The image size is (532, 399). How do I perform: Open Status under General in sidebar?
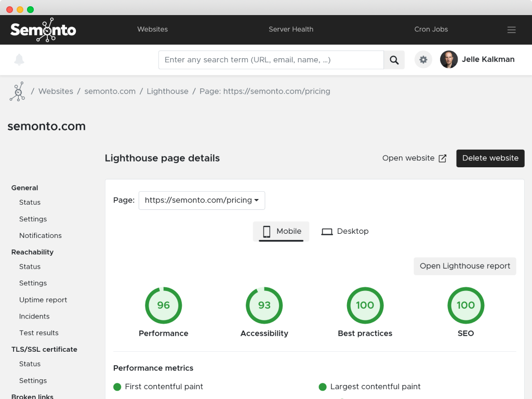tap(30, 203)
